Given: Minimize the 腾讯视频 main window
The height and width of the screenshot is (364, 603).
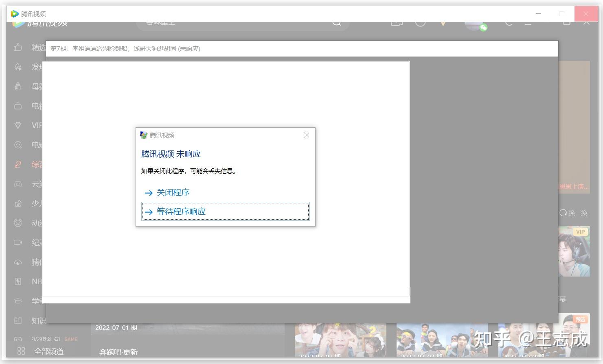Looking at the screenshot, I should [538, 13].
